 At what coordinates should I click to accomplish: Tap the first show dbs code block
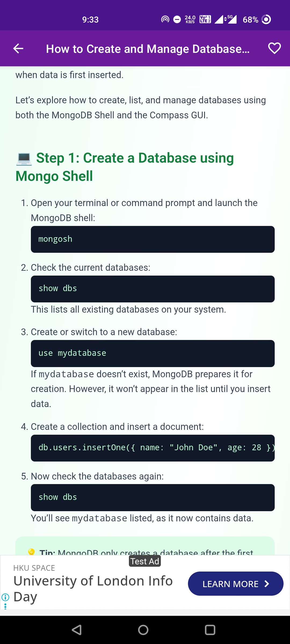153,289
